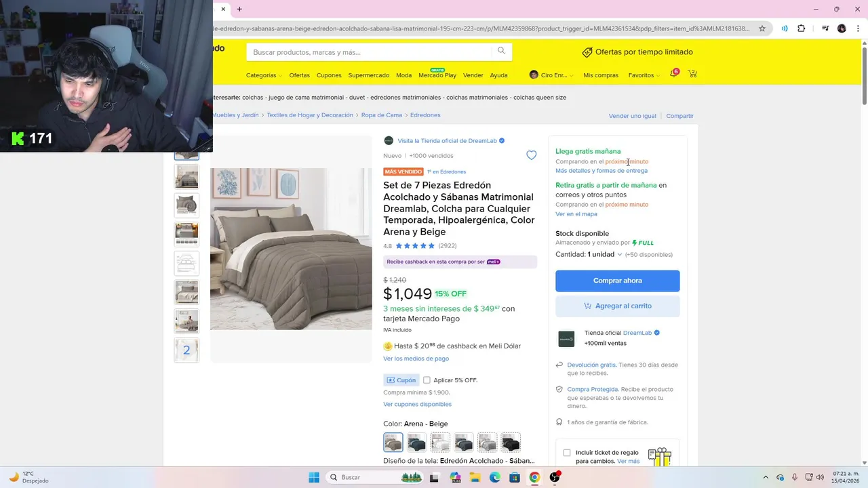868x488 pixels.
Task: Switch to Chrome in the taskbar
Action: pyautogui.click(x=534, y=477)
